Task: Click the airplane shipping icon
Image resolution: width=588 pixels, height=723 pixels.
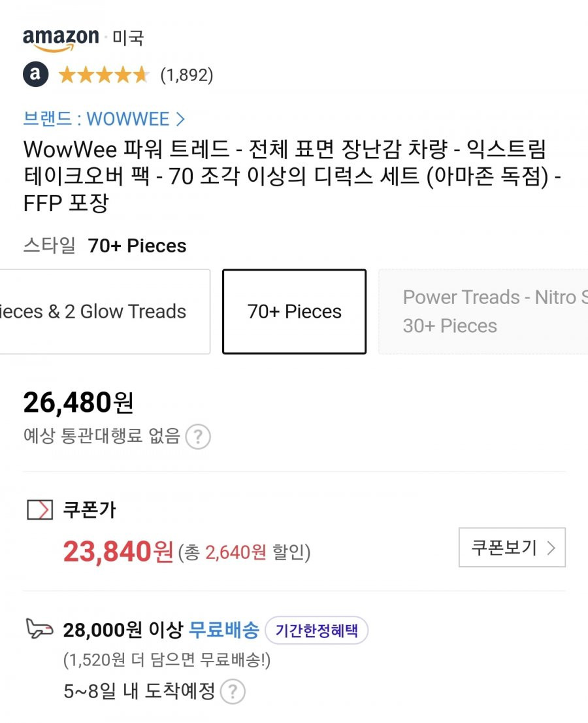Action: point(39,629)
